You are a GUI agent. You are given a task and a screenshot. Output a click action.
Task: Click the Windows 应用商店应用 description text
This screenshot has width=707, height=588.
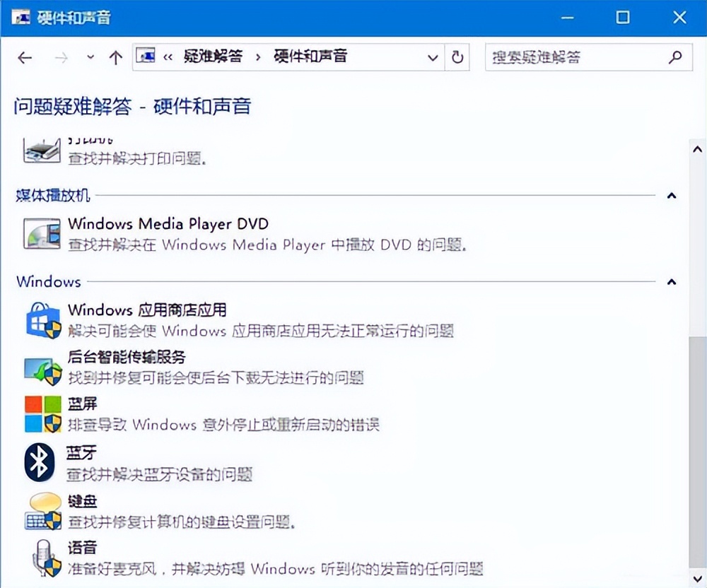click(261, 331)
